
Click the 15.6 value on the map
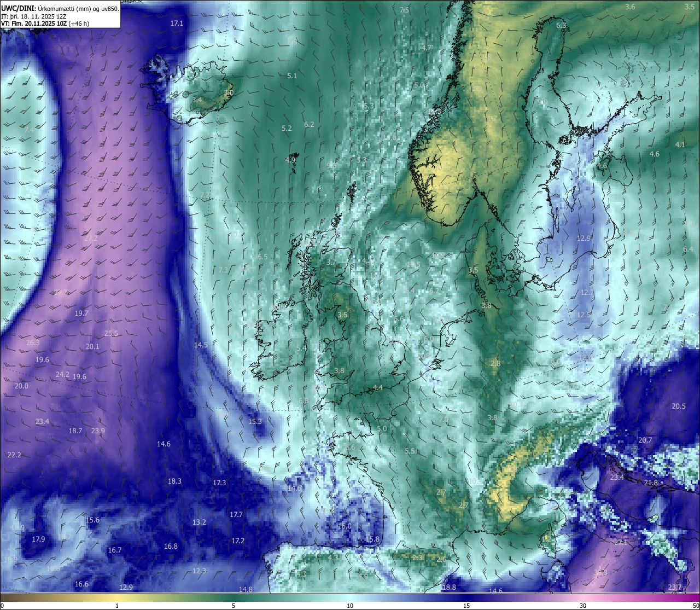point(92,520)
